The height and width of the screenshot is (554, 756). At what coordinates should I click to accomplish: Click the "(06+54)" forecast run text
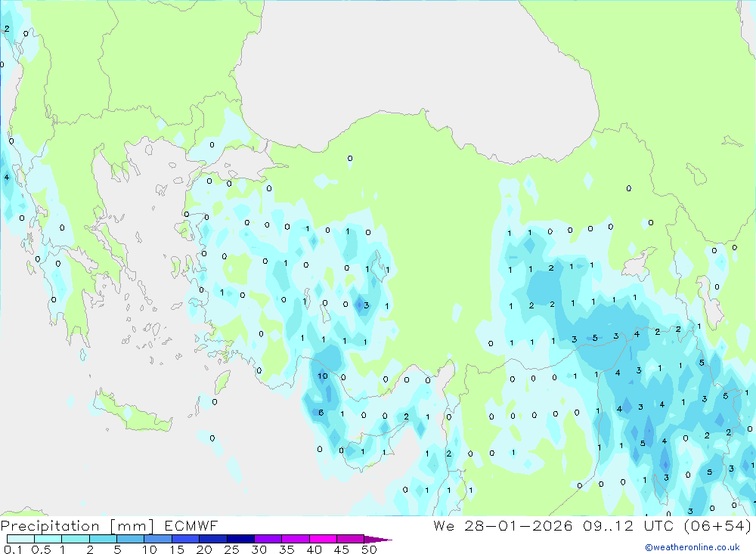[717, 525]
